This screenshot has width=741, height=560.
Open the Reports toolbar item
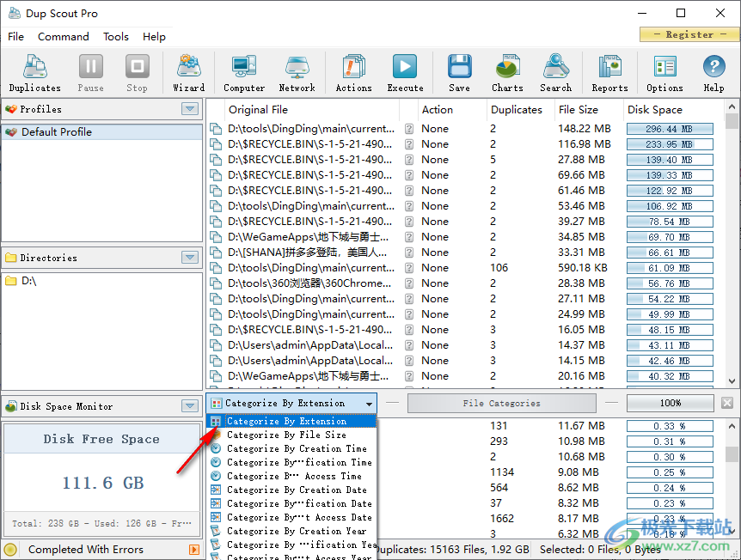[x=609, y=73]
